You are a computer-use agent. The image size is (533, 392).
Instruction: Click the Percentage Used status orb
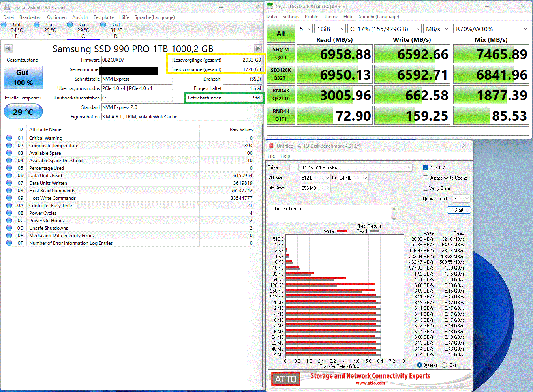(9, 168)
